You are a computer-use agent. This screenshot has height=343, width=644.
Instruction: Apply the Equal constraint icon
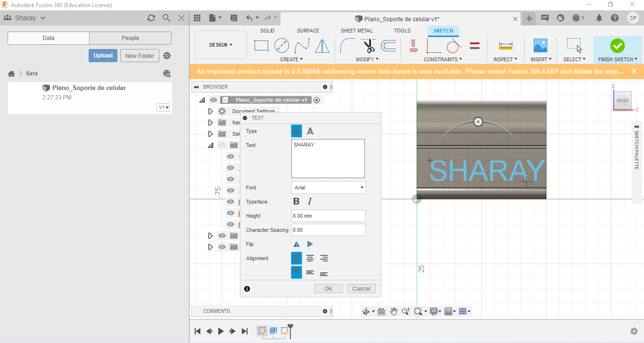click(x=475, y=46)
